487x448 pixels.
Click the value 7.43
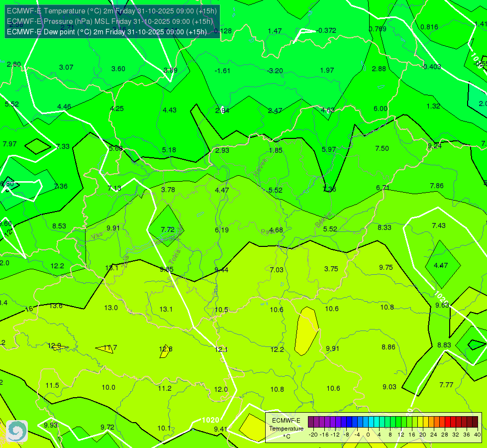click(x=439, y=225)
